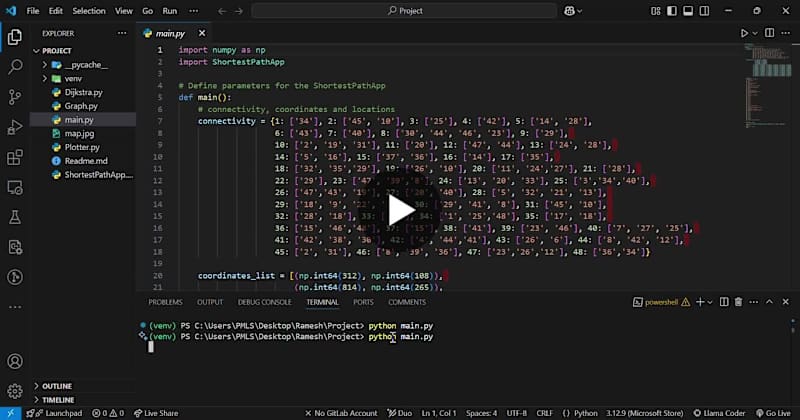Go forward with the navigation arrow
The width and height of the screenshot is (800, 420).
pyautogui.click(x=239, y=11)
